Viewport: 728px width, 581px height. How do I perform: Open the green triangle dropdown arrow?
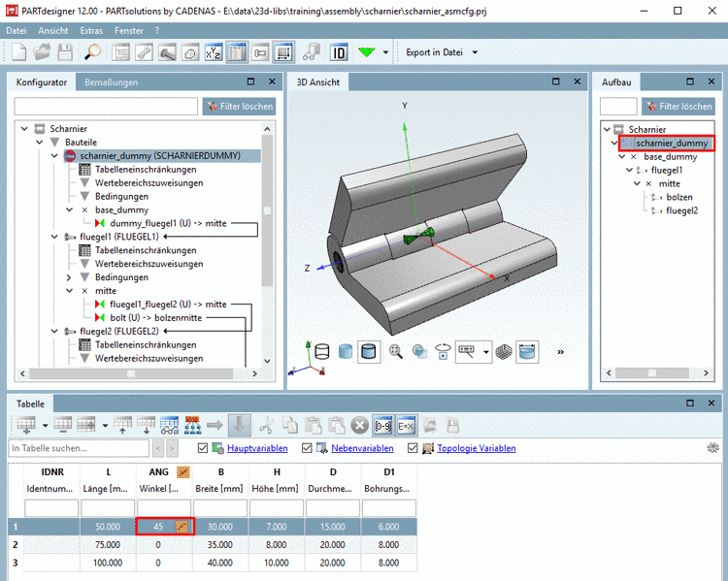[x=385, y=52]
